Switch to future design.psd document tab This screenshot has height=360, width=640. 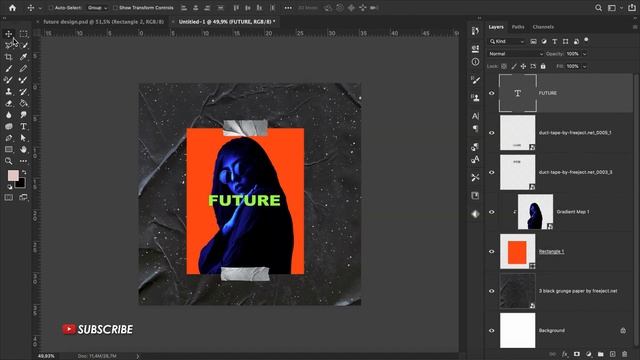pos(103,22)
